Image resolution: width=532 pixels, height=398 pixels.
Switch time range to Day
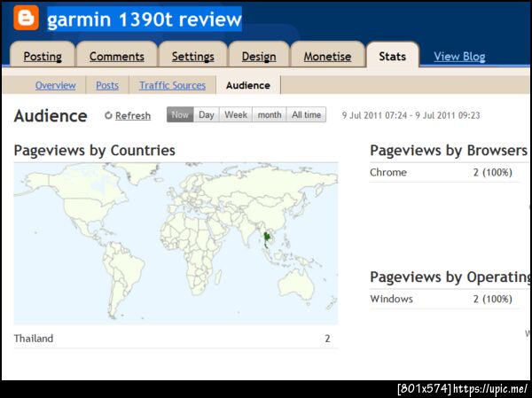click(x=207, y=114)
